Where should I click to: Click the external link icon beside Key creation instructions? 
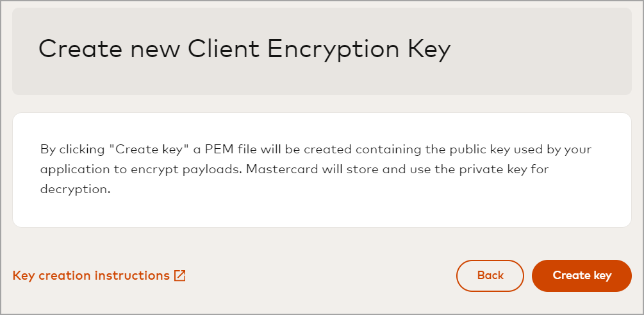pos(180,276)
